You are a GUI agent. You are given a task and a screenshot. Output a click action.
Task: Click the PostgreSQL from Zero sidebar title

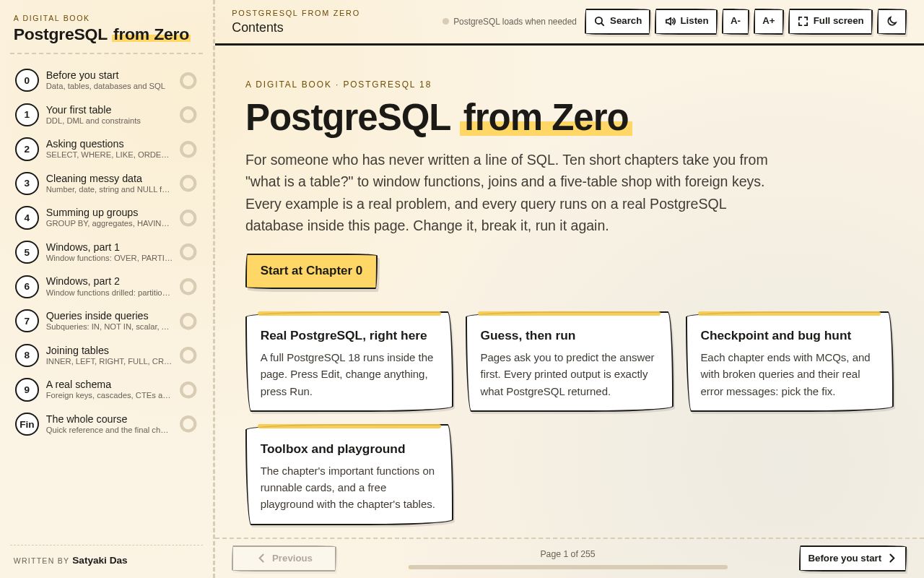(101, 34)
